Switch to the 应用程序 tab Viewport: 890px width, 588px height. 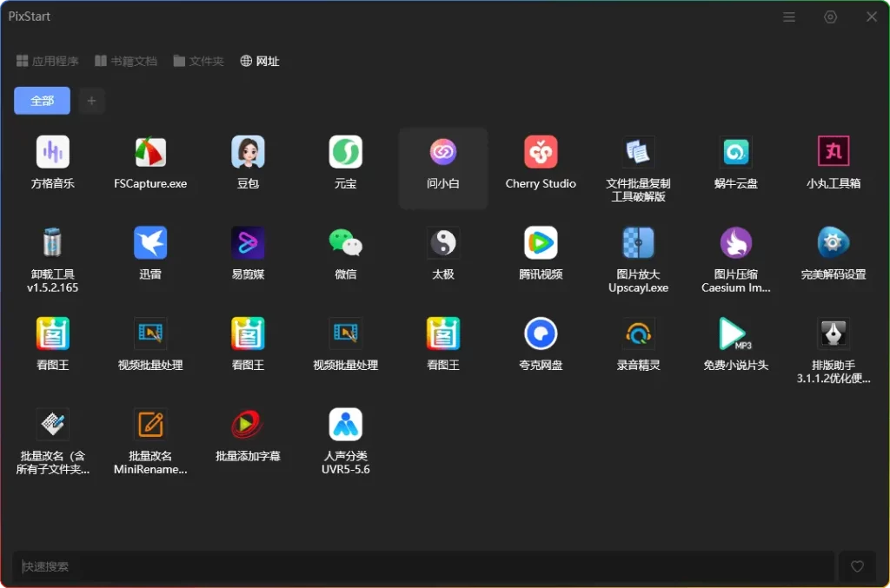pos(48,61)
